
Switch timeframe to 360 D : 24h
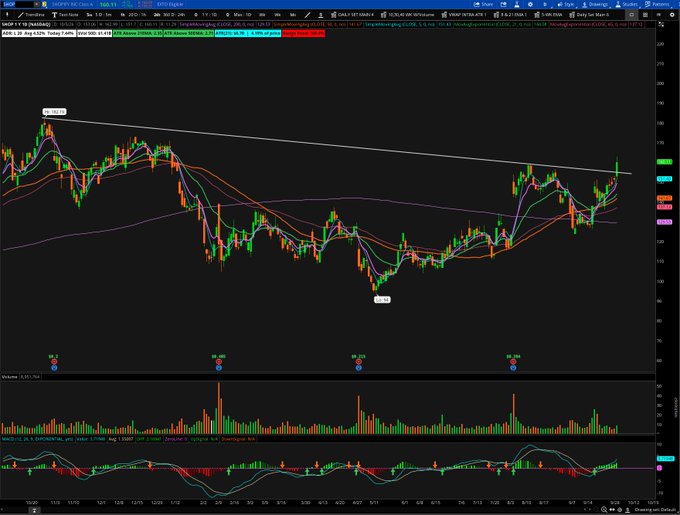pyautogui.click(x=170, y=15)
